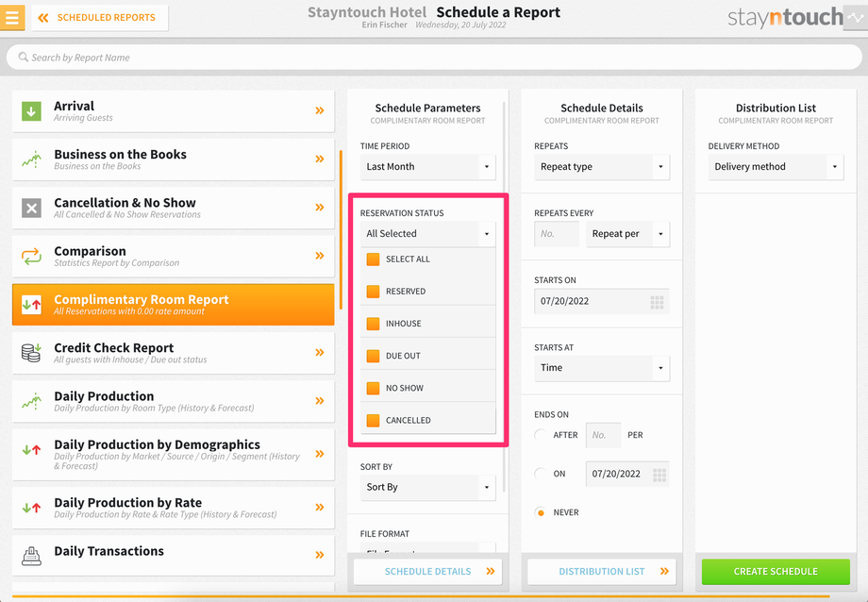Click the Complimentary Room Report arrows icon
This screenshot has height=602, width=868.
click(31, 304)
